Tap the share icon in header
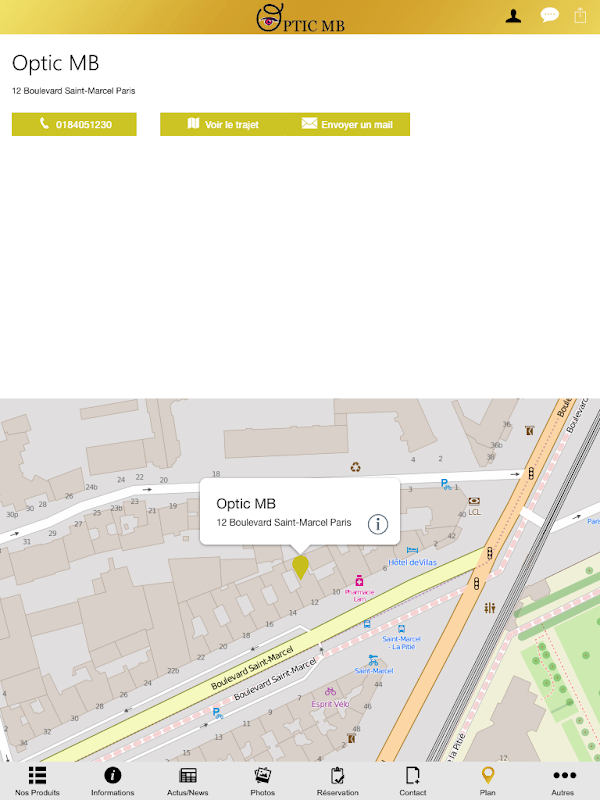This screenshot has height=800, width=600. click(580, 15)
